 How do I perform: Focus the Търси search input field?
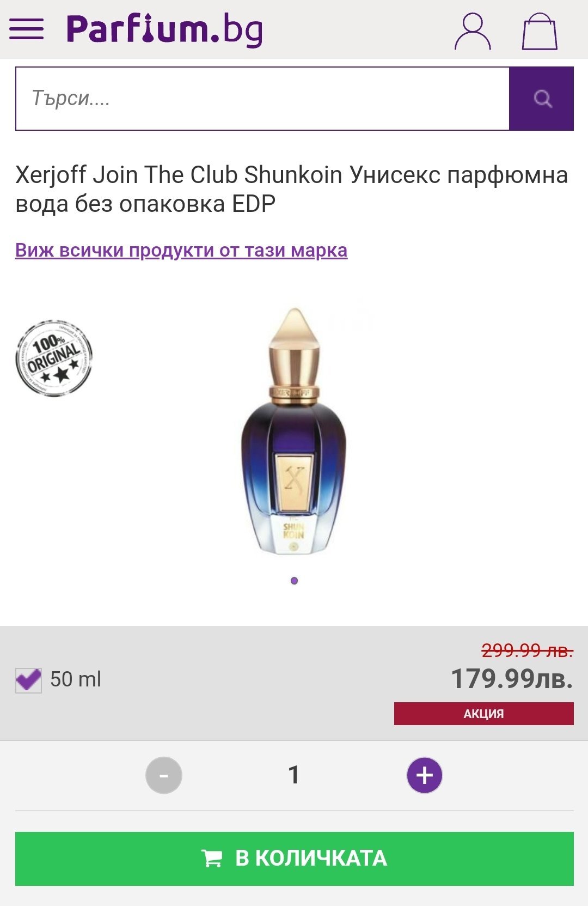coord(262,99)
